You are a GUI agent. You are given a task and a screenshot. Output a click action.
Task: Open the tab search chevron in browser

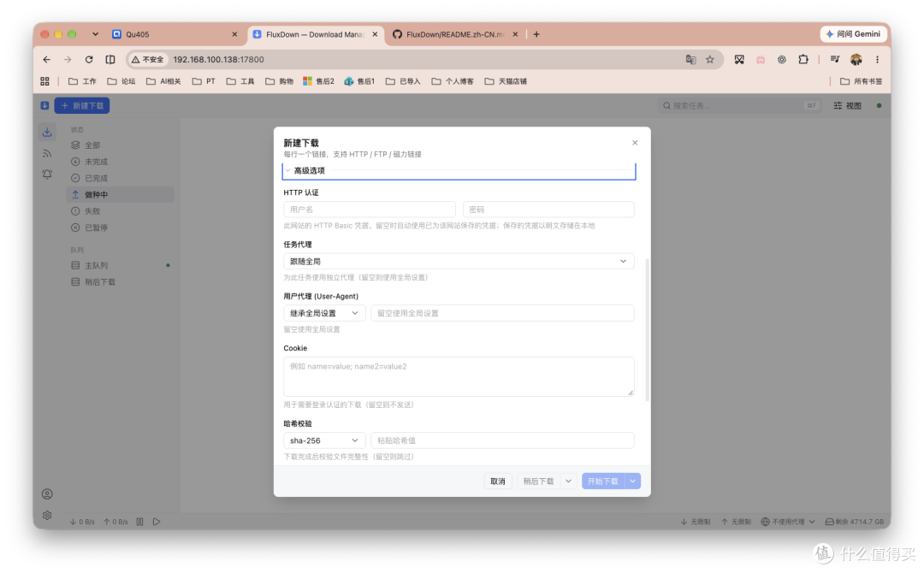96,34
